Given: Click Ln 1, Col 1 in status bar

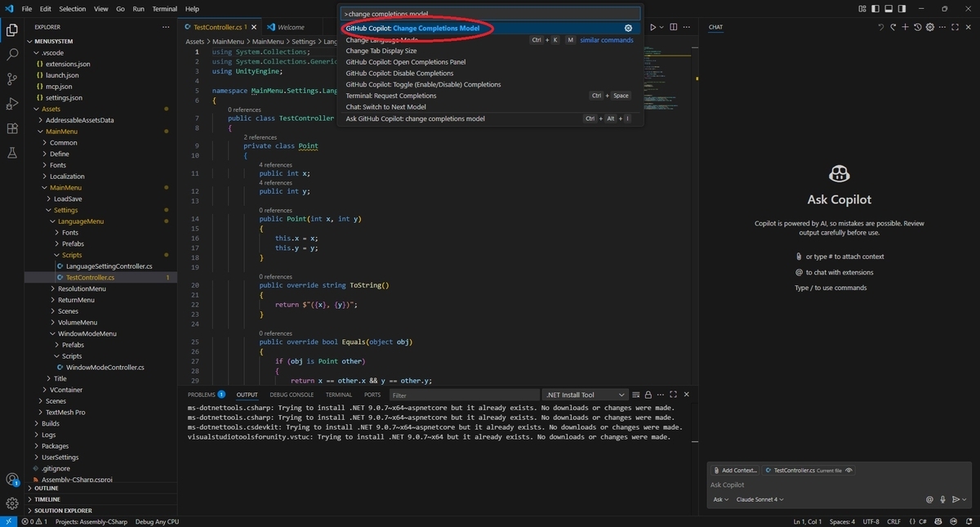Looking at the screenshot, I should click(807, 521).
